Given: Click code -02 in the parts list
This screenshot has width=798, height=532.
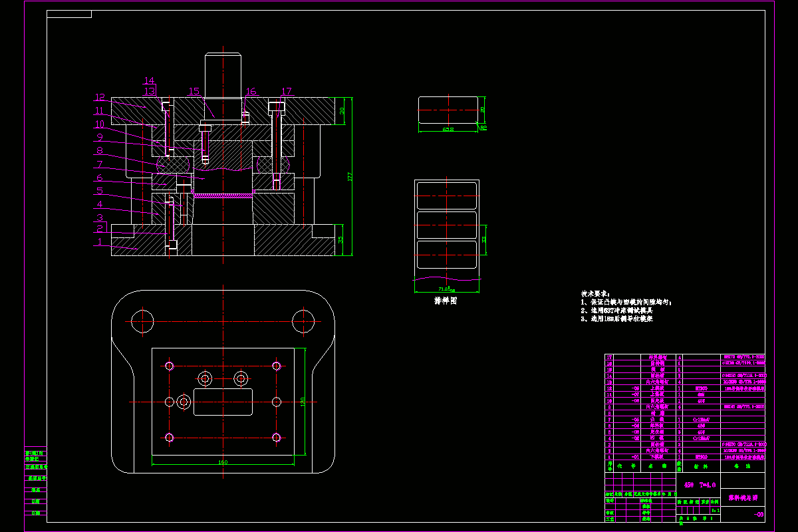Looking at the screenshot, I should coord(635,438).
